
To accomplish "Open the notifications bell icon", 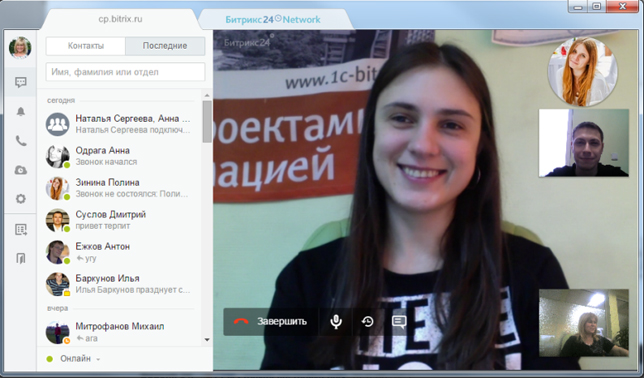I will 21,112.
